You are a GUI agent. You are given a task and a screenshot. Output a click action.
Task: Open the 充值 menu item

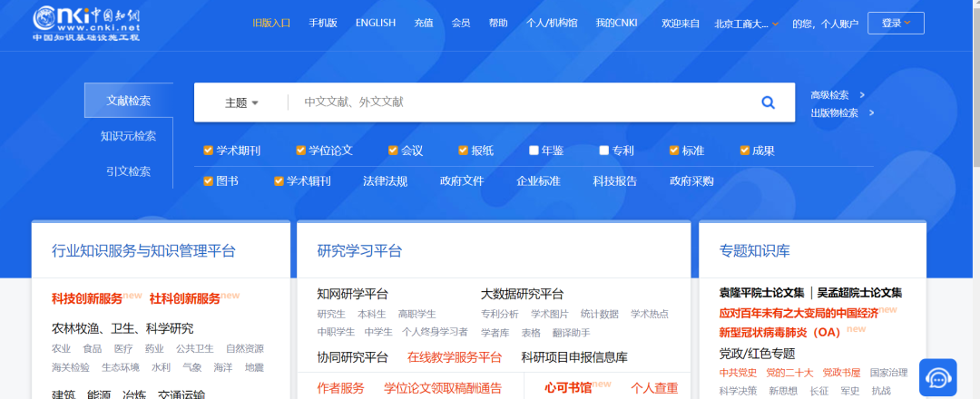[423, 23]
